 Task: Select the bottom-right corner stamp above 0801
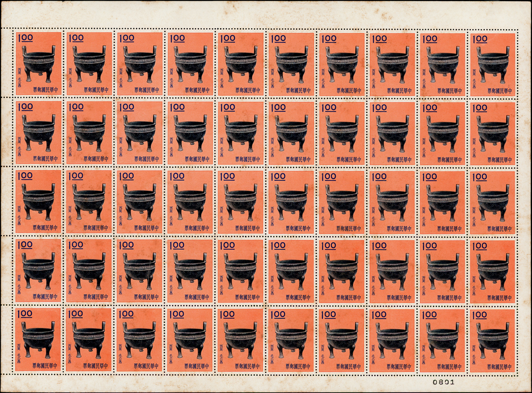click(493, 340)
